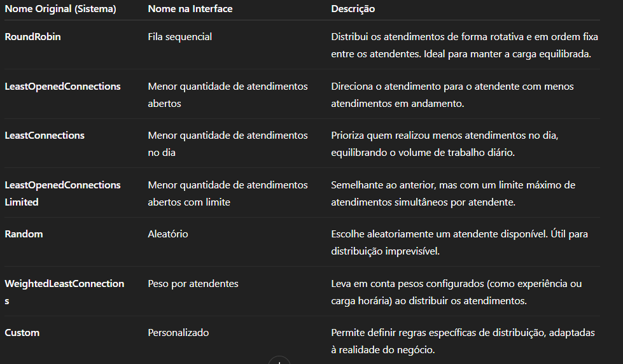Click the "Descrição" column header
The image size is (623, 364).
[353, 9]
